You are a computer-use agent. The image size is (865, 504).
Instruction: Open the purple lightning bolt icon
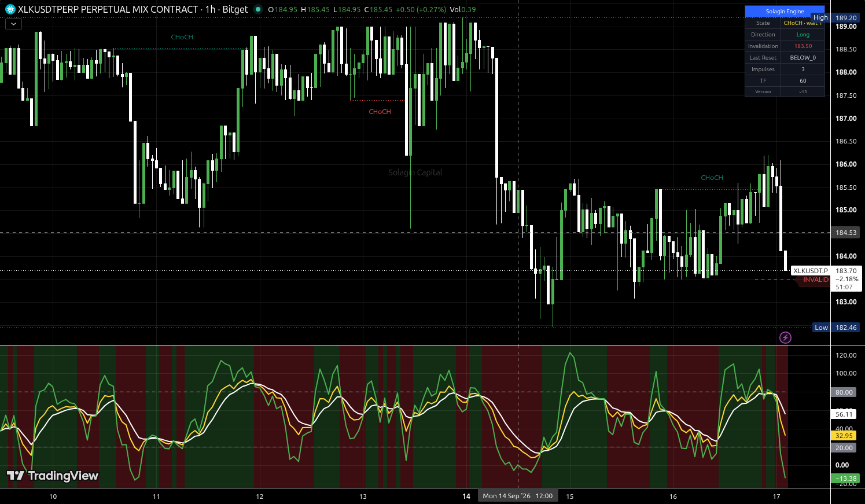[785, 337]
